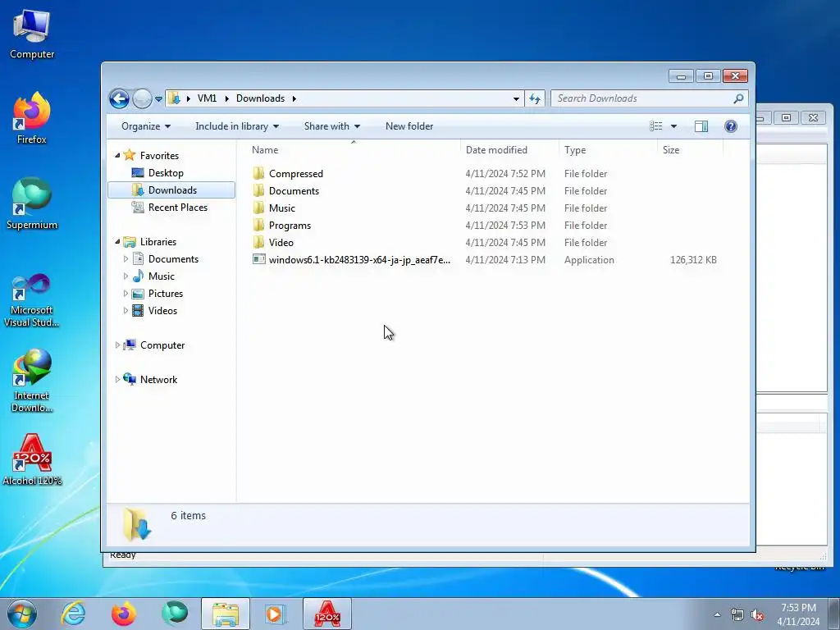Expand the Computer tree node
Screen dimensions: 840x630
118,345
